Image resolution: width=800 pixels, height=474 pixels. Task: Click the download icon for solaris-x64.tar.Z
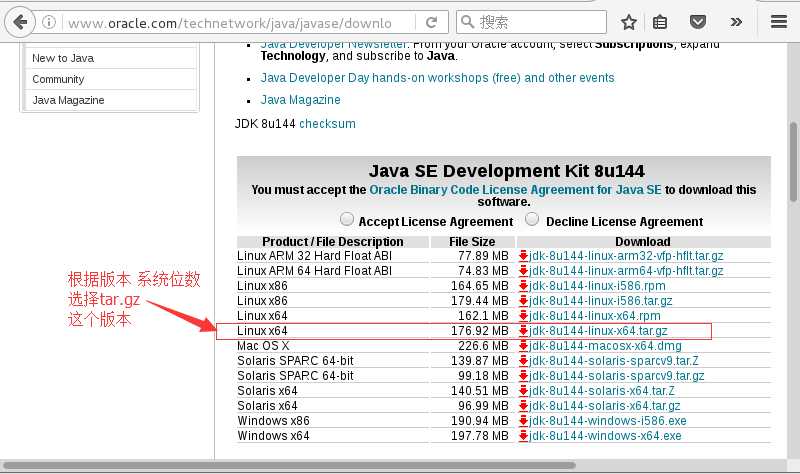pos(523,391)
